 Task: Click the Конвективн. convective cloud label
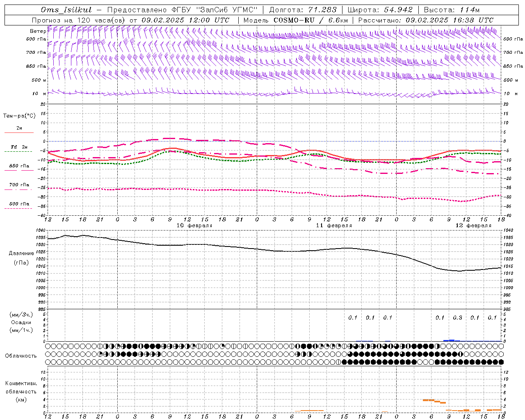coord(21,383)
